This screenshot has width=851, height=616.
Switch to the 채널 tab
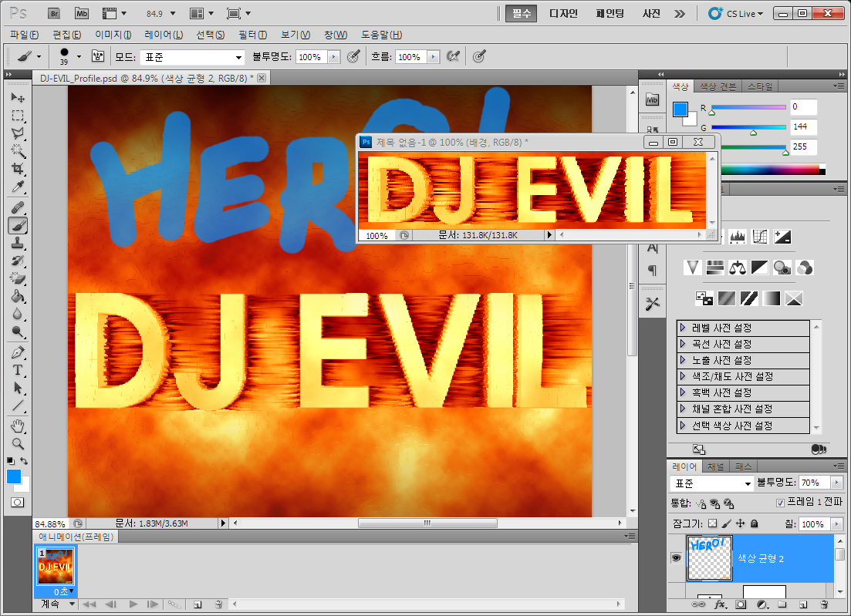coord(715,466)
